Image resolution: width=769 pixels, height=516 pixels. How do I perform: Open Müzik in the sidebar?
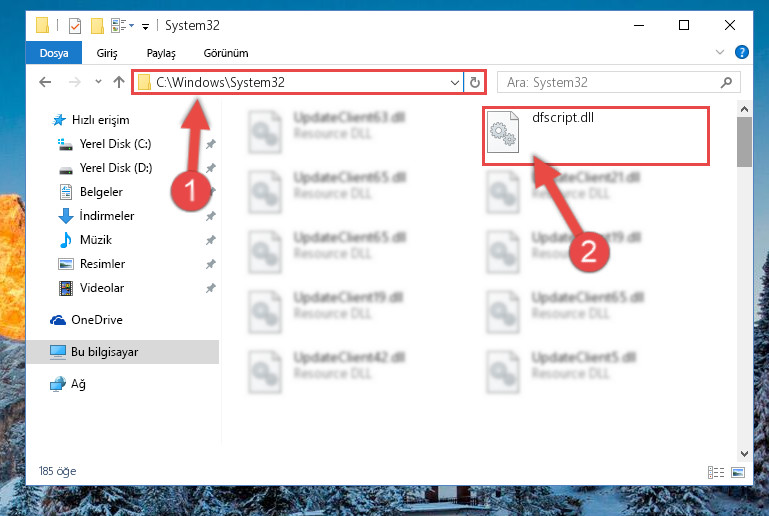(96, 240)
